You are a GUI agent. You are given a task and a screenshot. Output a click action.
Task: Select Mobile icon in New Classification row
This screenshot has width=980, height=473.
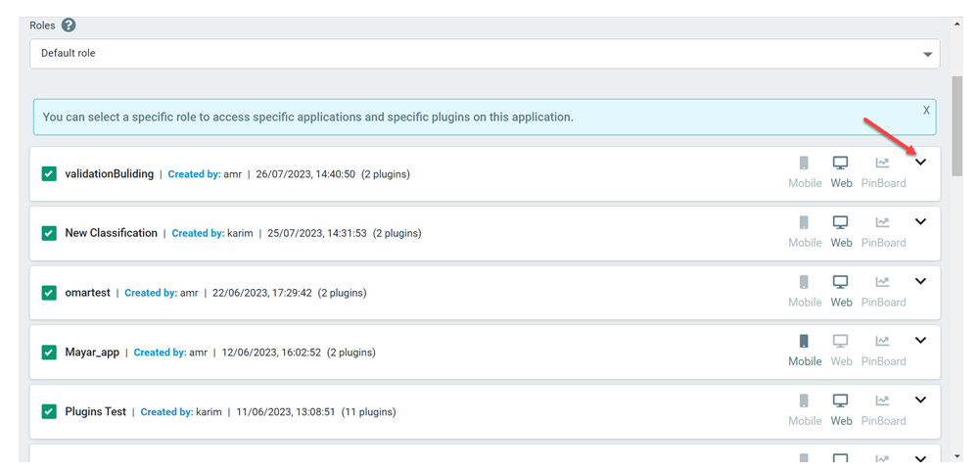(x=805, y=222)
